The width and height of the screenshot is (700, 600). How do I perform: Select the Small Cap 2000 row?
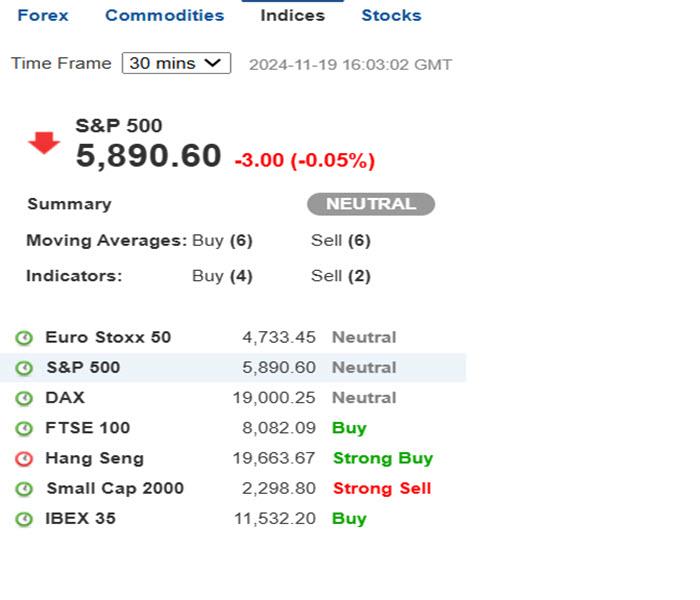(115, 488)
